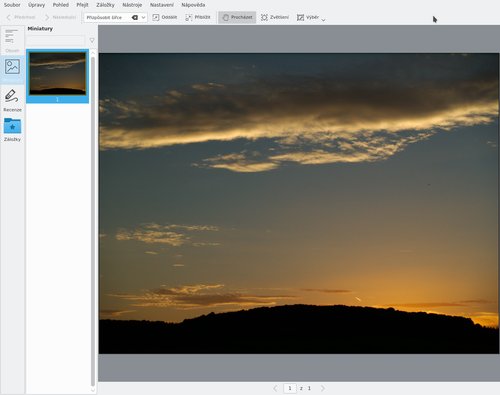The image size is (500, 395).
Task: Open the Úpravy menu
Action: pyautogui.click(x=36, y=5)
